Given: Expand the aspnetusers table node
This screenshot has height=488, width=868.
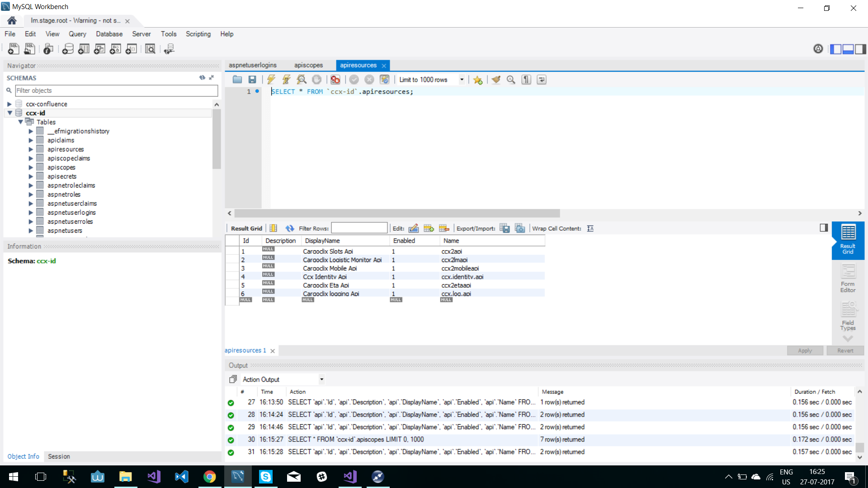Looking at the screenshot, I should click(x=31, y=230).
